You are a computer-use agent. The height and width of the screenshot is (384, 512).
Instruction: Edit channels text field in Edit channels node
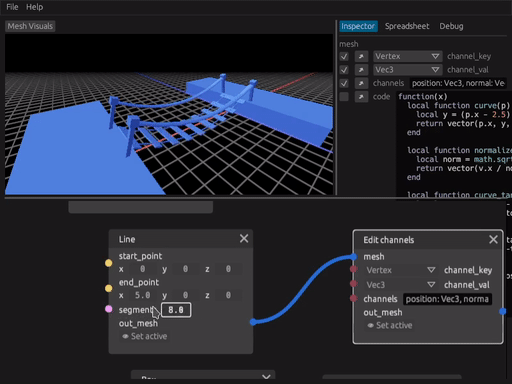(x=447, y=299)
